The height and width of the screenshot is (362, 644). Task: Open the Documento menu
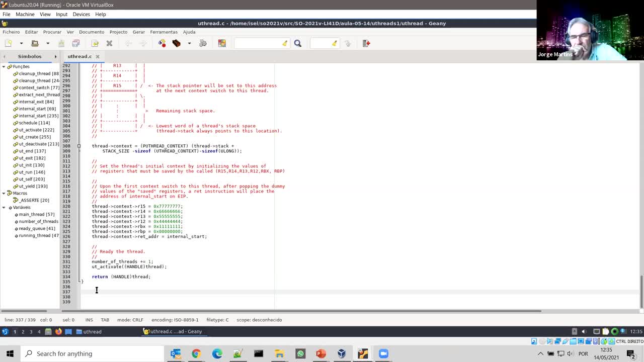coord(92,32)
